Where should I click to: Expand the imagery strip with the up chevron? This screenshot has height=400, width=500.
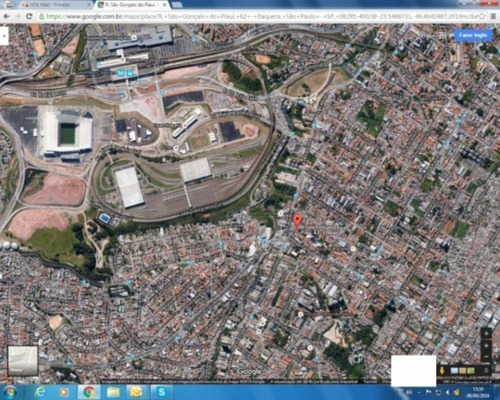486,370
